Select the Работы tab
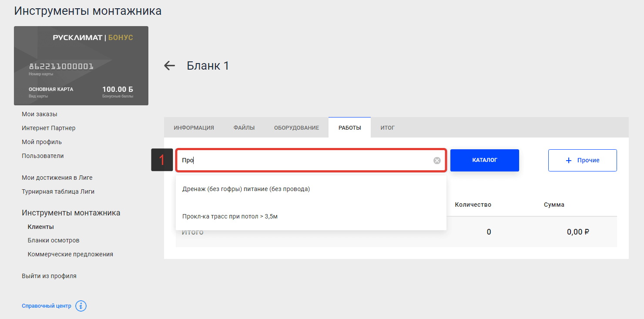 350,128
